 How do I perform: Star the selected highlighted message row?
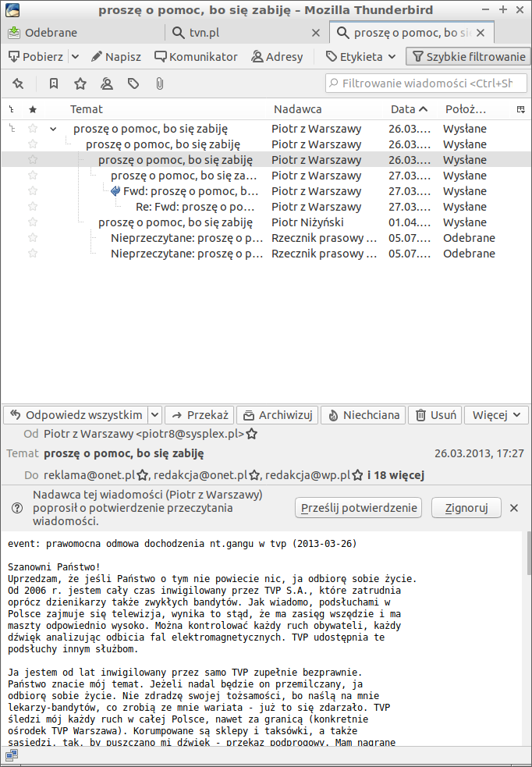tap(33, 160)
